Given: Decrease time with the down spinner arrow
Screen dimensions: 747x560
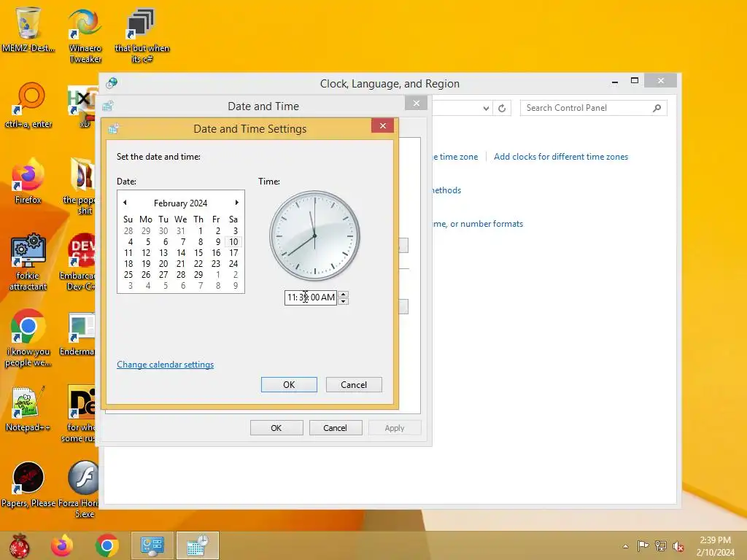Looking at the screenshot, I should 343,301.
